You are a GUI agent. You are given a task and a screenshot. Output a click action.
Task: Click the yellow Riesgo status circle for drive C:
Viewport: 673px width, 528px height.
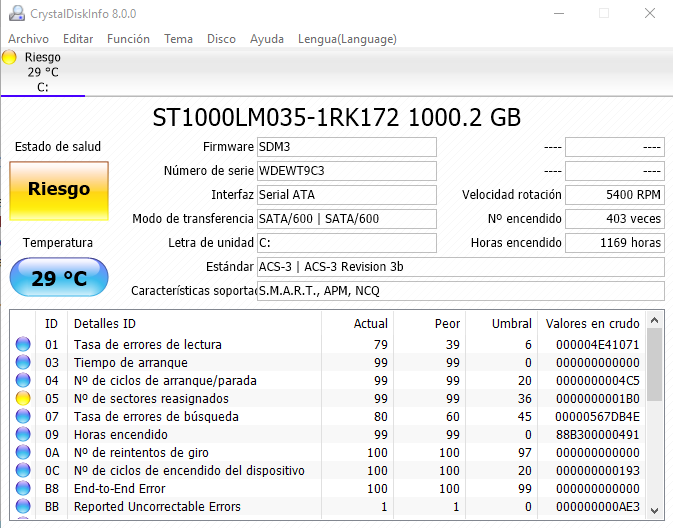coord(9,57)
